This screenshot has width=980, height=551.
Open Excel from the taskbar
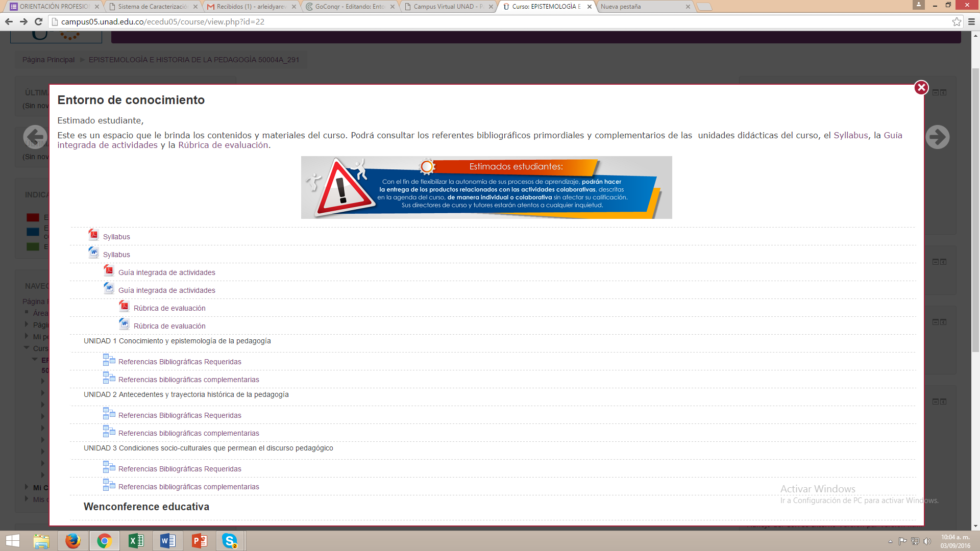[136, 541]
